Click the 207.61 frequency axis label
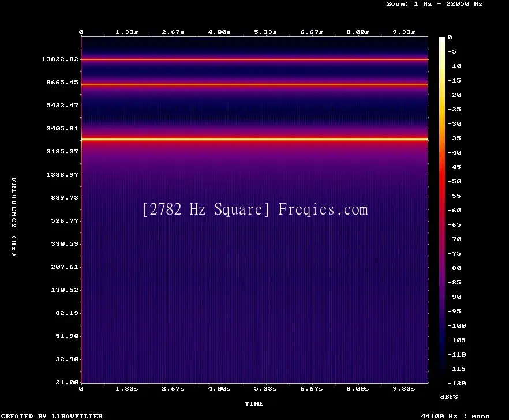509x420 pixels. [x=65, y=267]
